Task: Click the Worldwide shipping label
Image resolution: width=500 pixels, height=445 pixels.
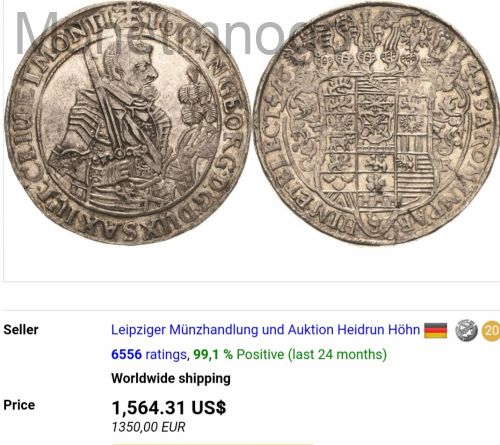Action: 171,378
